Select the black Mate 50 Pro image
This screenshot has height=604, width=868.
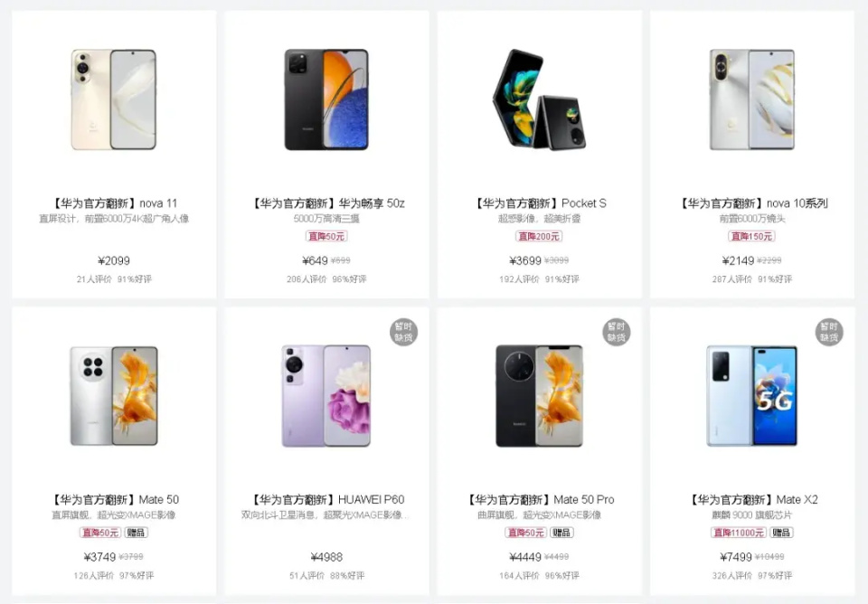tap(539, 396)
